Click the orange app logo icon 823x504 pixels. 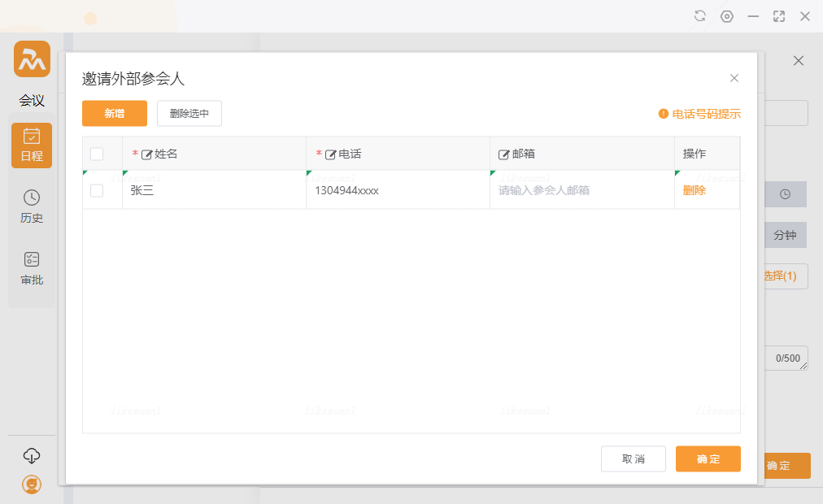(x=32, y=59)
